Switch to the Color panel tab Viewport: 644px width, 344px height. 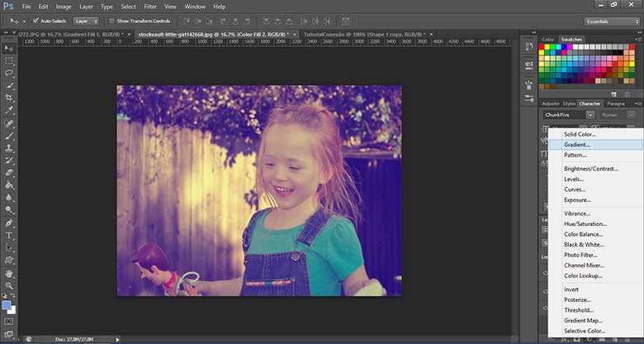click(x=547, y=39)
